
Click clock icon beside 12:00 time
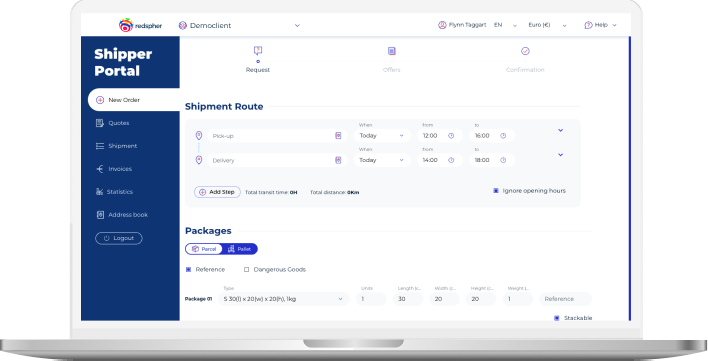pyautogui.click(x=451, y=136)
